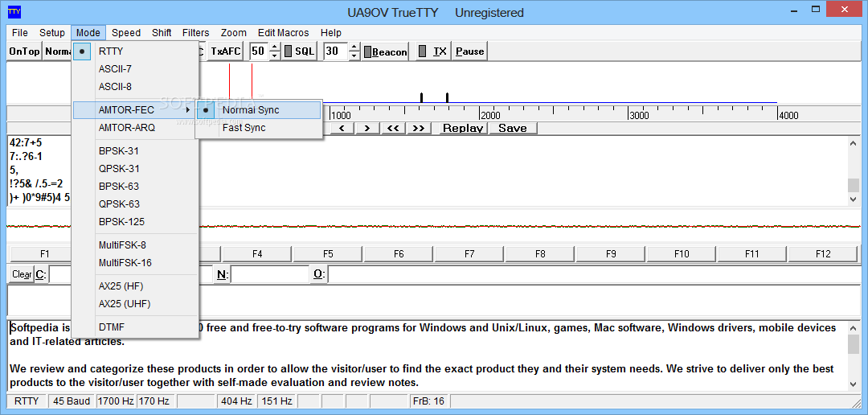Step back with single left arrow button
Viewport: 868px width, 415px height.
(342, 129)
